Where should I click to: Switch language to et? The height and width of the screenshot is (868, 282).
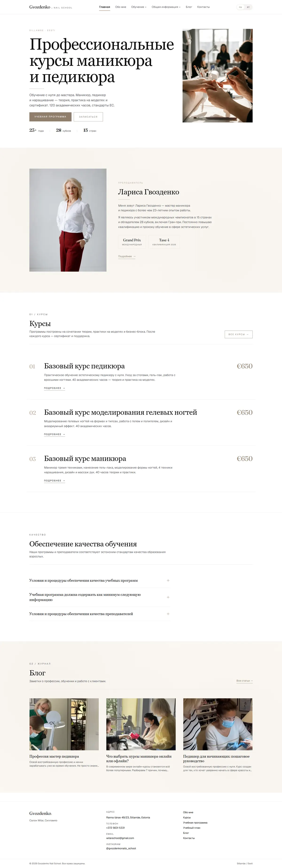[248, 7]
